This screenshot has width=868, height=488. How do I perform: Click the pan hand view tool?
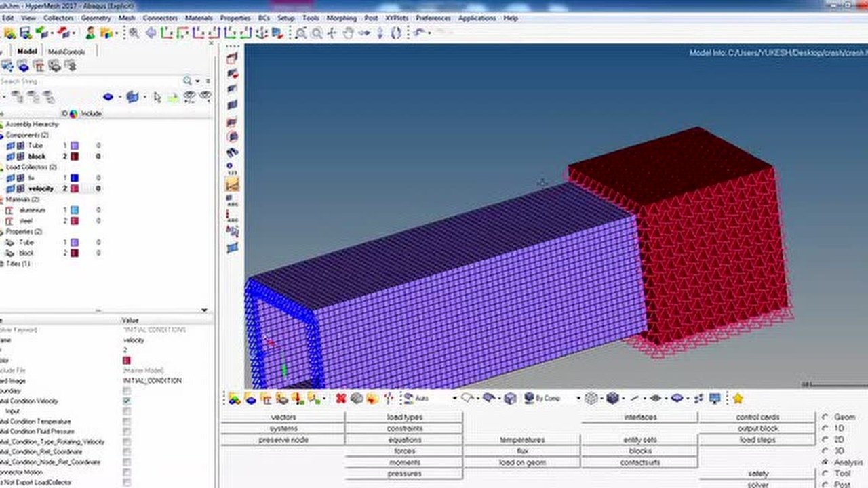[349, 33]
